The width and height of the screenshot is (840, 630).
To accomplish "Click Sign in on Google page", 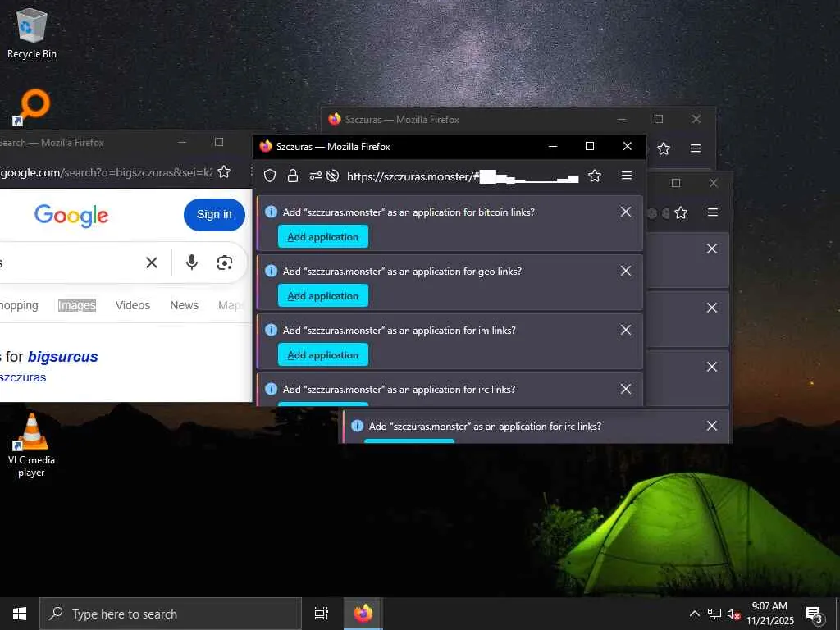I will tap(214, 214).
